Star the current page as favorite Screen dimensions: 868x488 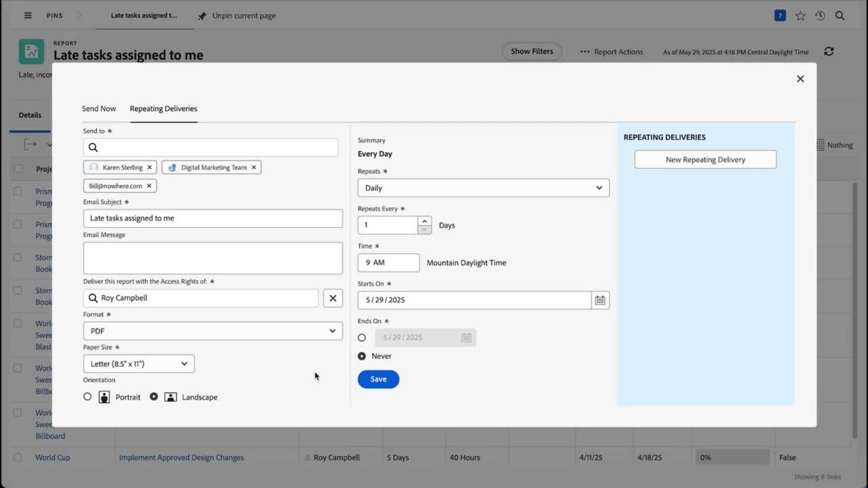click(800, 15)
